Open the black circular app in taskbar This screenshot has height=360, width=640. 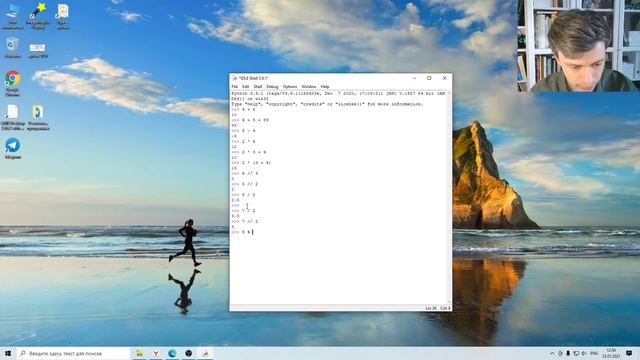pyautogui.click(x=189, y=353)
